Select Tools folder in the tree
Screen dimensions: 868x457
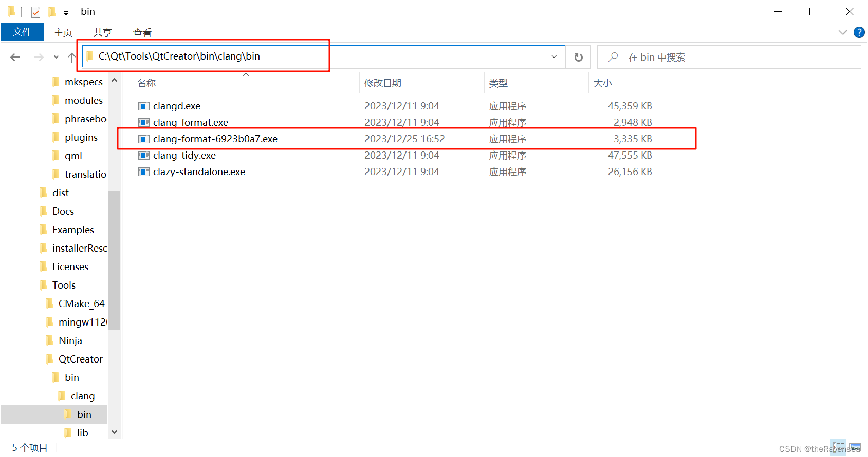click(64, 285)
